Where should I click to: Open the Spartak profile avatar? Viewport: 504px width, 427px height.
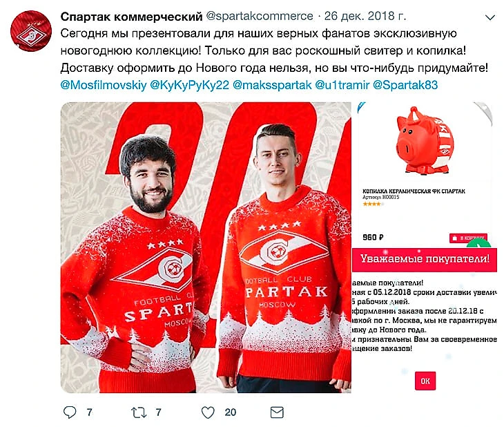(31, 31)
